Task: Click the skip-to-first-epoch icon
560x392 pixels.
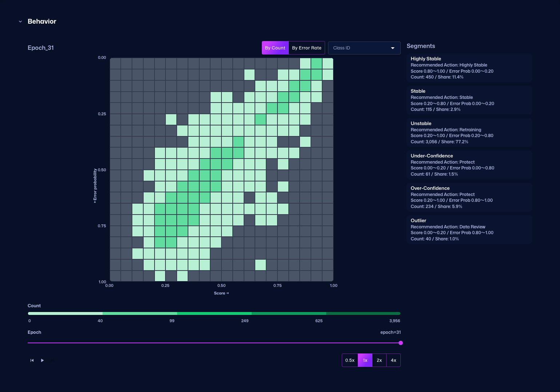Action: [32, 360]
